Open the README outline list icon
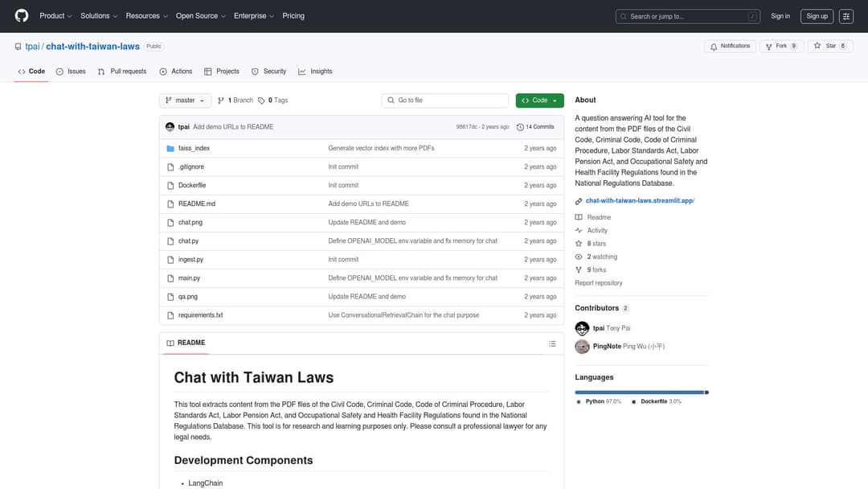 pos(552,344)
